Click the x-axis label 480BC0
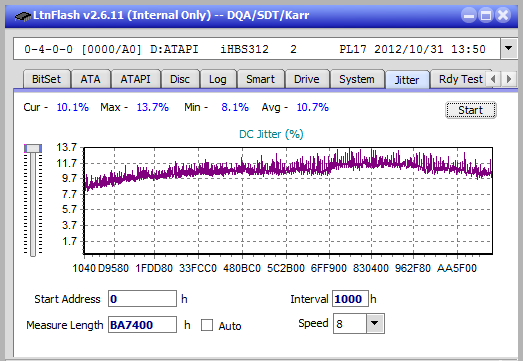The width and height of the screenshot is (523, 361). [242, 268]
